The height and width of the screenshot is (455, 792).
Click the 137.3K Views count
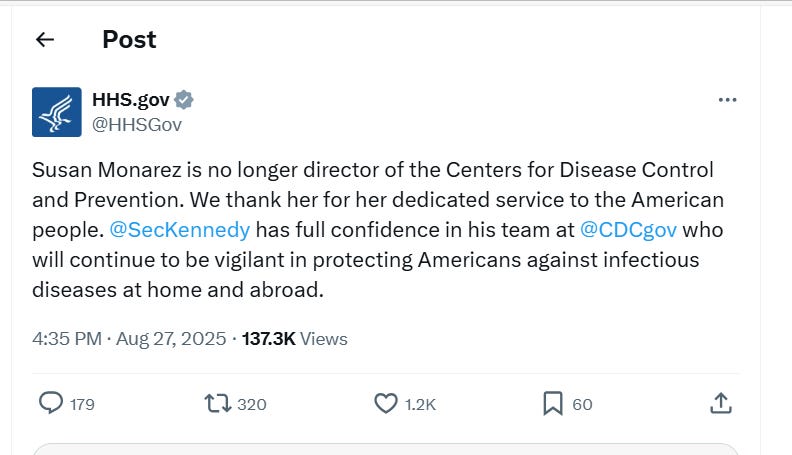(294, 339)
